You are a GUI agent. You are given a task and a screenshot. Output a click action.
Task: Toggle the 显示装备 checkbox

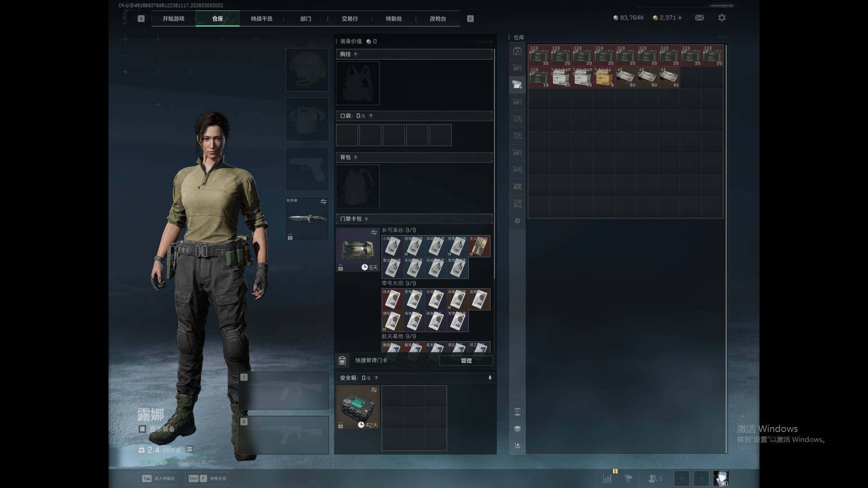tap(142, 429)
